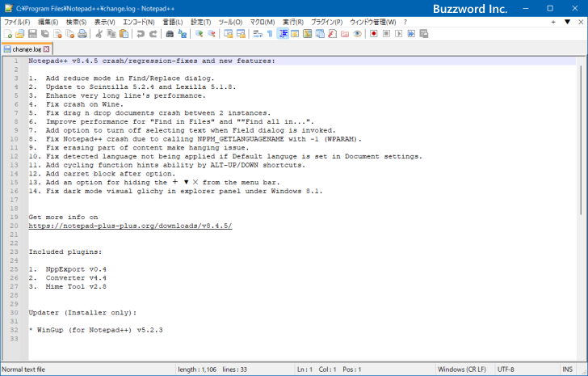Click the Close All documents icon
The image size is (588, 376).
pyautogui.click(x=70, y=34)
